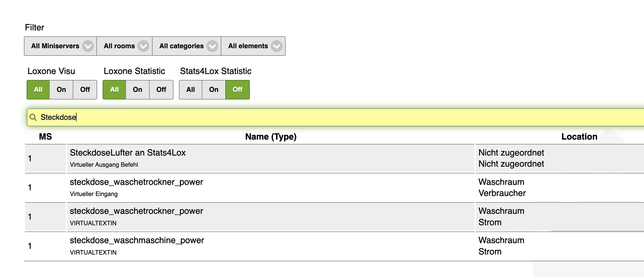Set Loxone Statistic filter to Off

coord(161,90)
